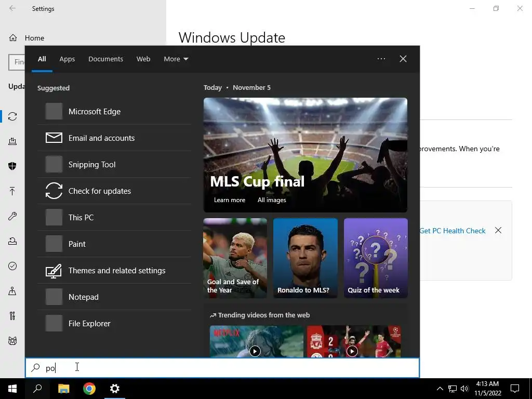The height and width of the screenshot is (399, 532).
Task: Open search options ellipsis menu
Action: pyautogui.click(x=381, y=59)
